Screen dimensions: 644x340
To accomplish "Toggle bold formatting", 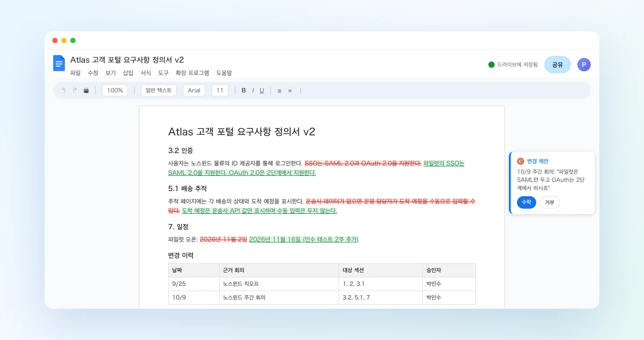I will click(x=244, y=90).
